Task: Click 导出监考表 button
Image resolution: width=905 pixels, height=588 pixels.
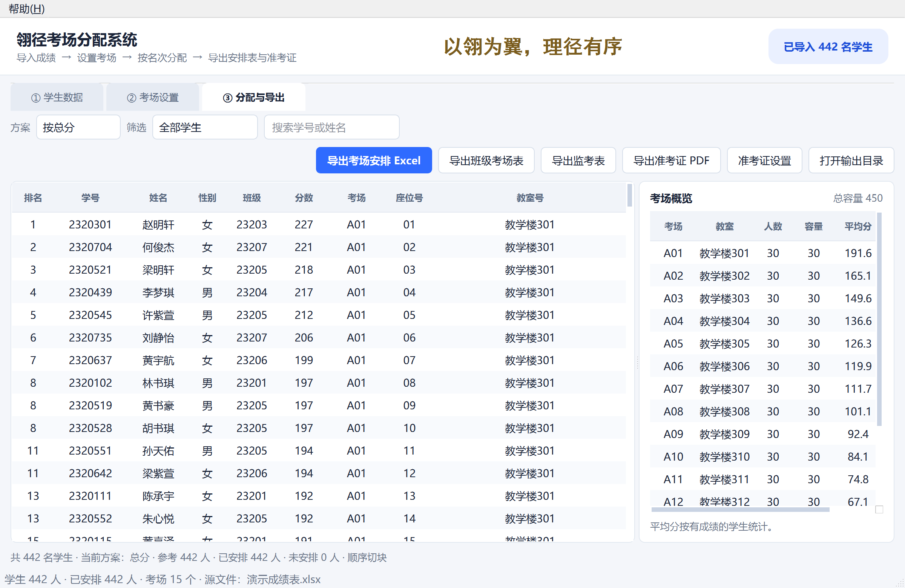Action: [x=578, y=161]
